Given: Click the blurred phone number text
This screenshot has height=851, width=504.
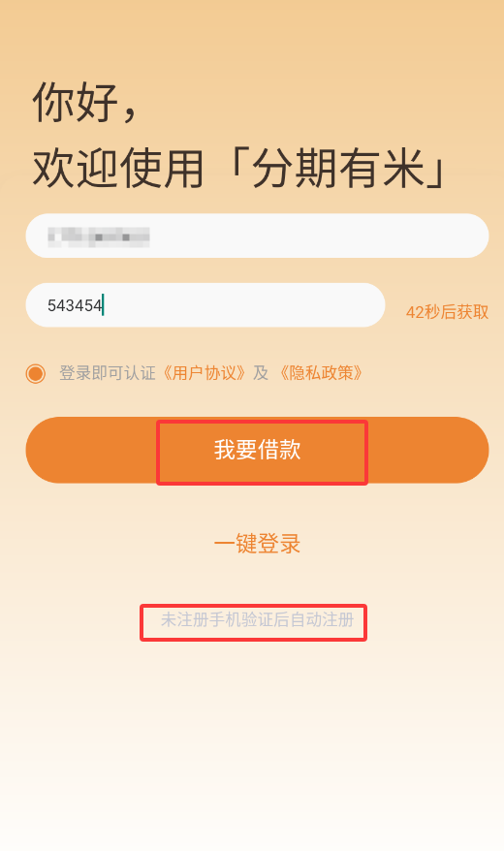Looking at the screenshot, I should [98, 236].
